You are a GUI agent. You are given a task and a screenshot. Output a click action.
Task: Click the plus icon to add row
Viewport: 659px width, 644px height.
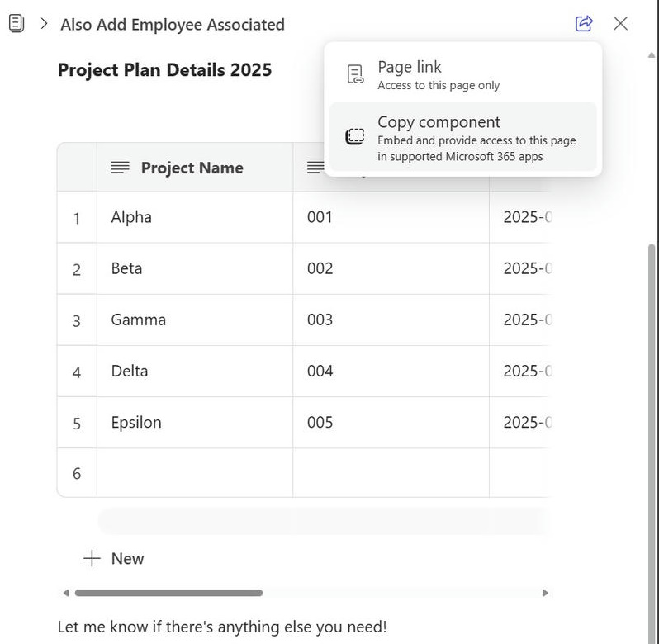click(x=92, y=559)
